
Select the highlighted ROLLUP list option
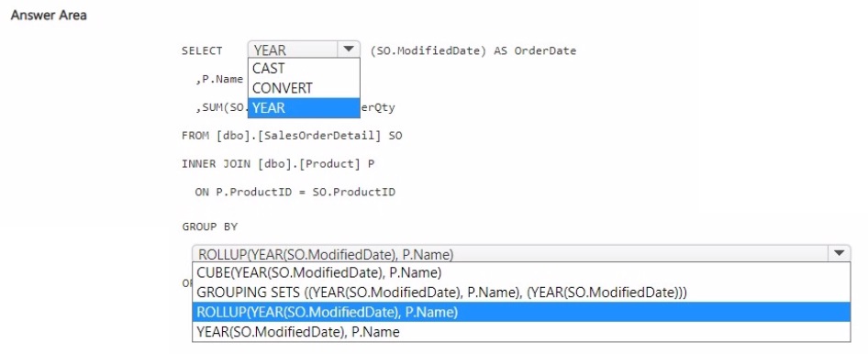521,312
